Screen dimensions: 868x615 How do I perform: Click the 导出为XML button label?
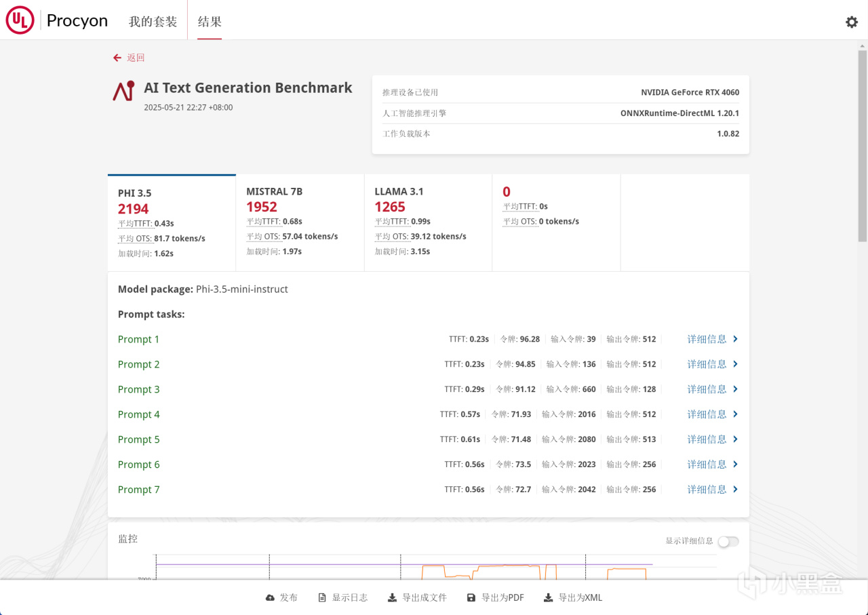point(580,597)
